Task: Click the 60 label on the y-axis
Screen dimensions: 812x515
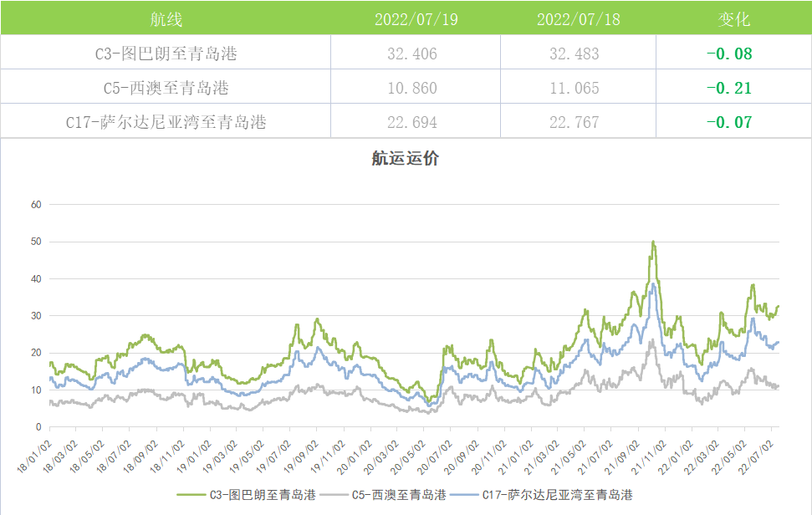Action: point(36,204)
